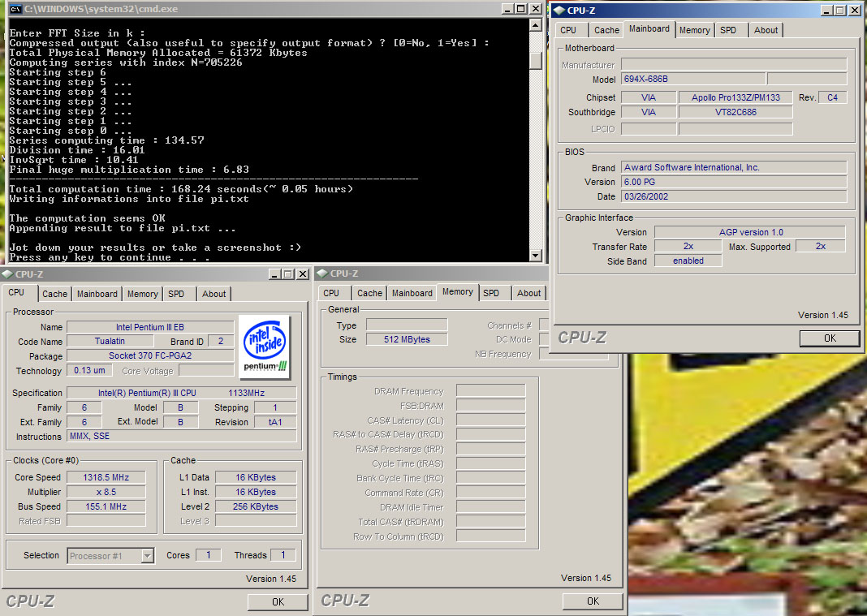867x616 pixels.
Task: Switch to CPU tab in Memory window
Action: 331,293
